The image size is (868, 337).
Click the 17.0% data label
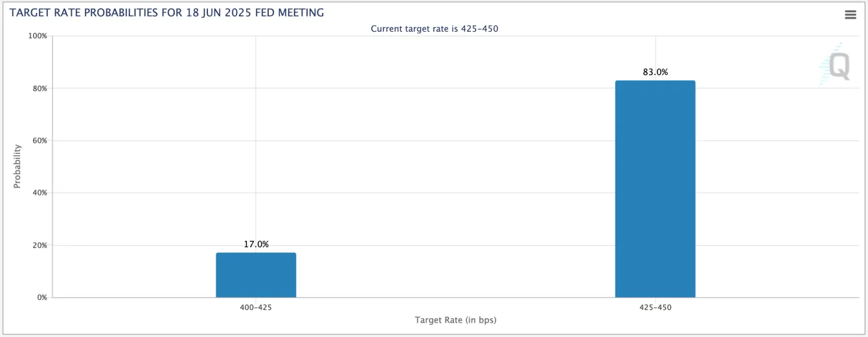pos(256,245)
